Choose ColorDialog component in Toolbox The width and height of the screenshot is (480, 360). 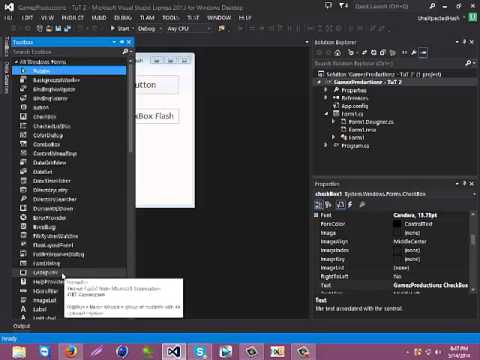pos(48,135)
